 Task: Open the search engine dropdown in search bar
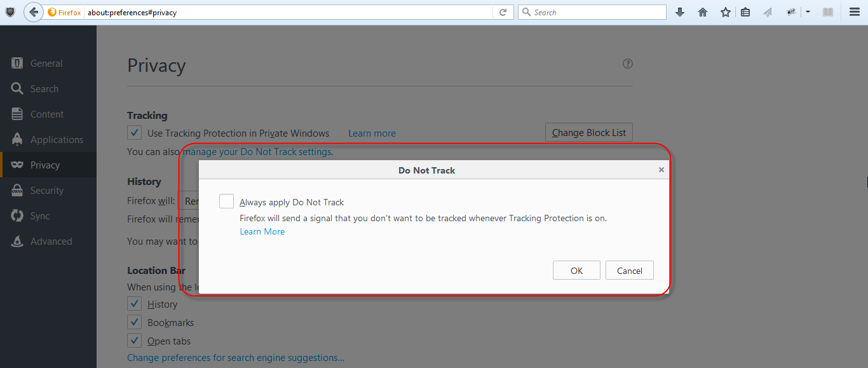pos(526,11)
